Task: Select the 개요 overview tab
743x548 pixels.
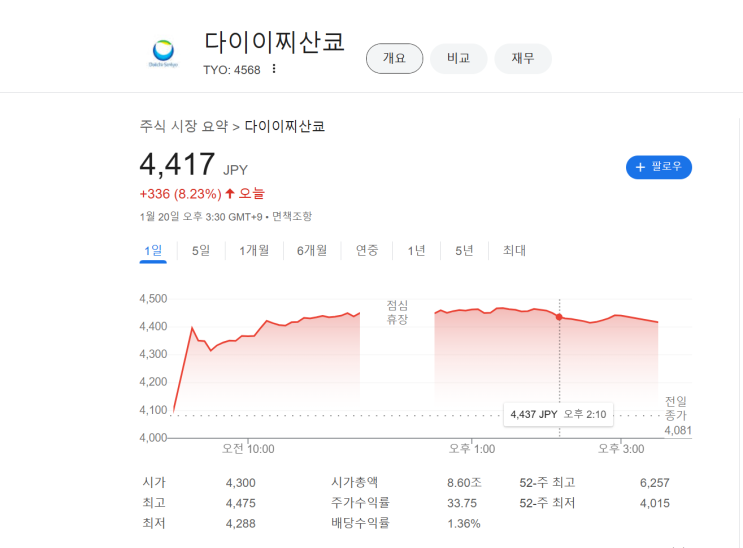Action: pos(394,58)
